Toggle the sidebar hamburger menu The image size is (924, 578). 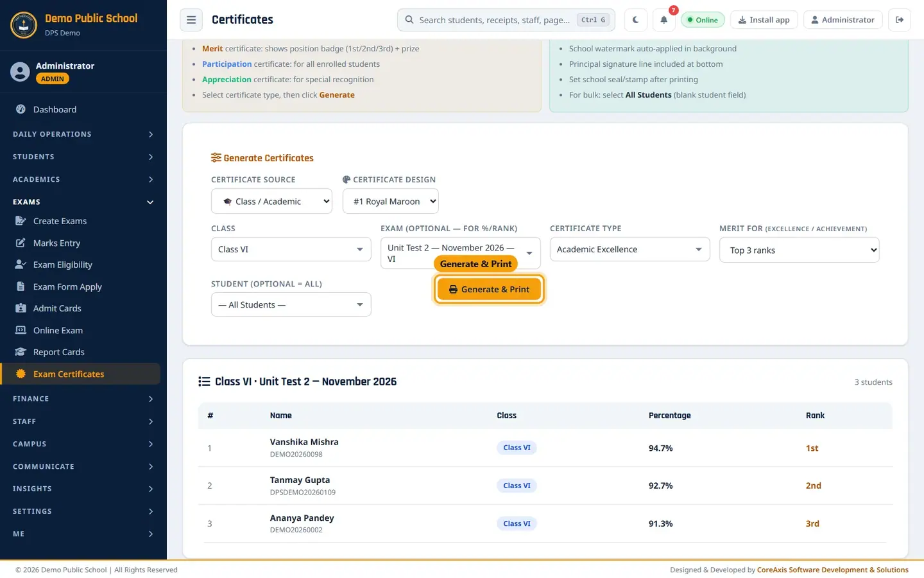(x=191, y=20)
